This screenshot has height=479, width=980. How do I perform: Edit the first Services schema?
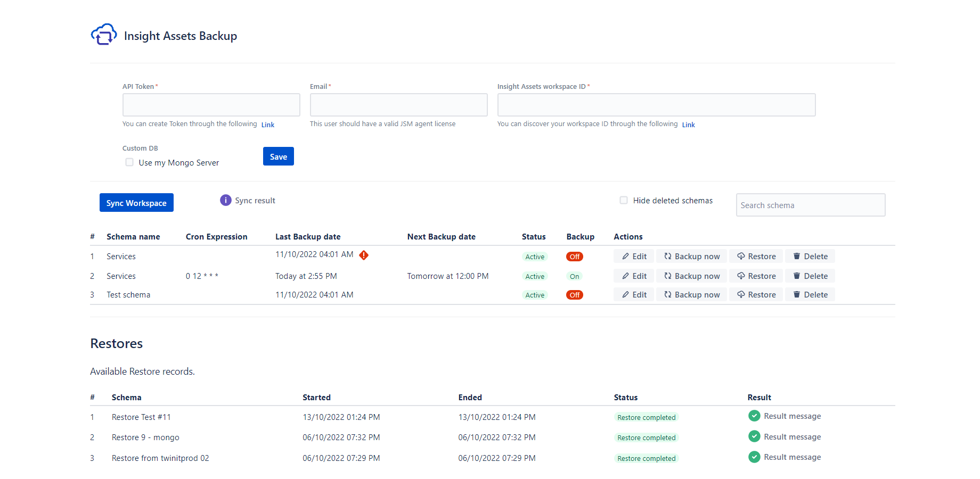tap(634, 257)
